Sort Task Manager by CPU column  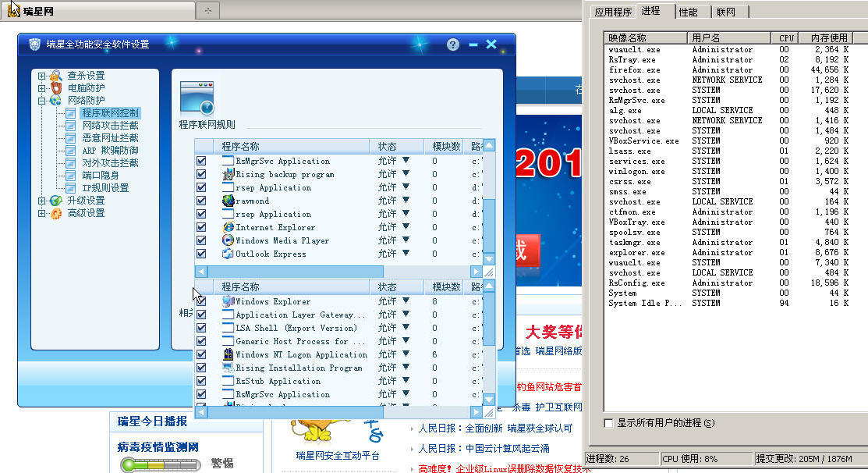[785, 37]
